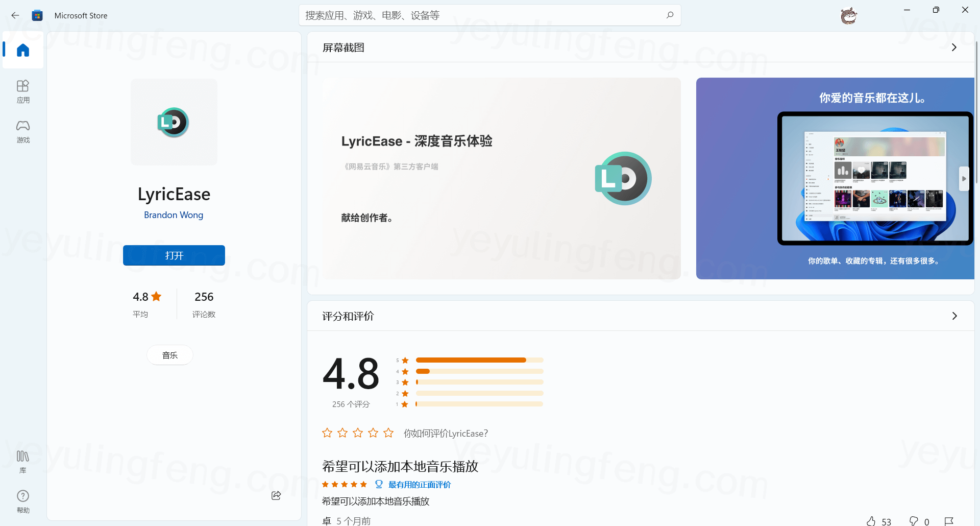Click the Microsoft Store logo icon

[x=37, y=15]
